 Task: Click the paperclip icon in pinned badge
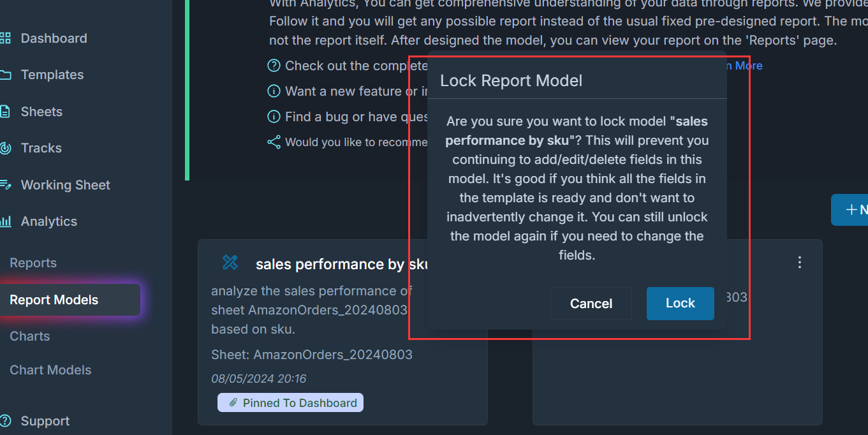(x=233, y=402)
